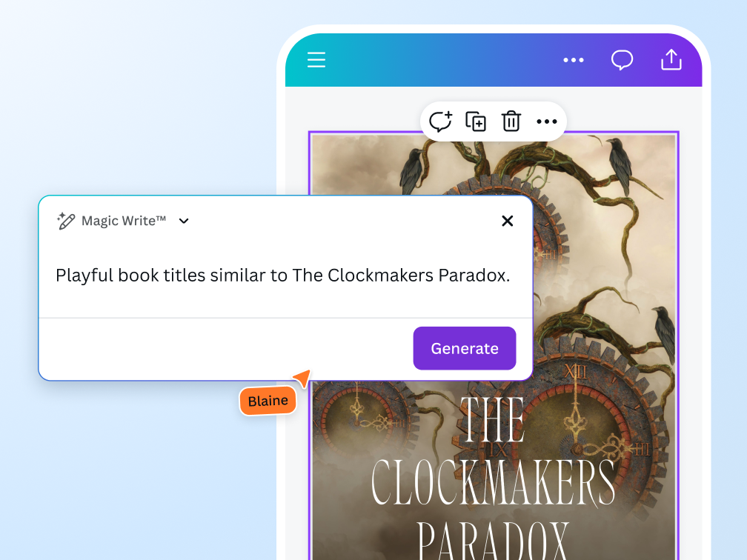Screen dimensions: 747x560
Task: Open the Magic Write™ label menu
Action: click(123, 221)
